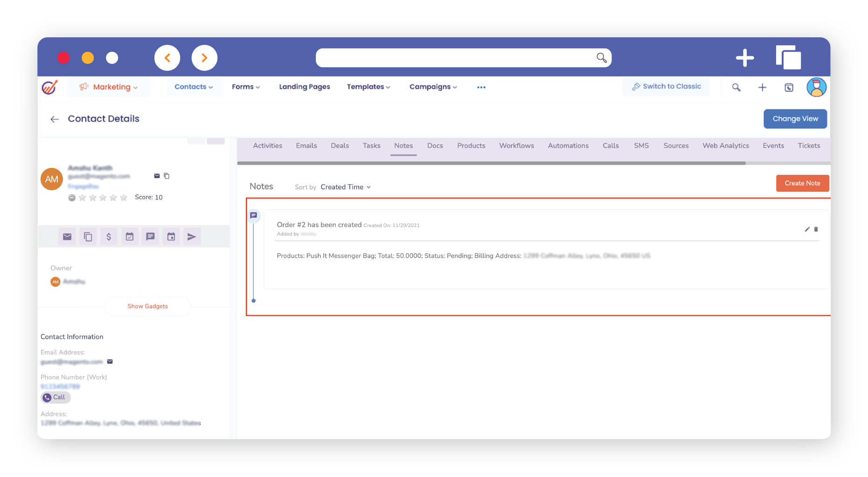This screenshot has height=477, width=868.
Task: Expand the Marketing module dropdown
Action: click(x=109, y=87)
